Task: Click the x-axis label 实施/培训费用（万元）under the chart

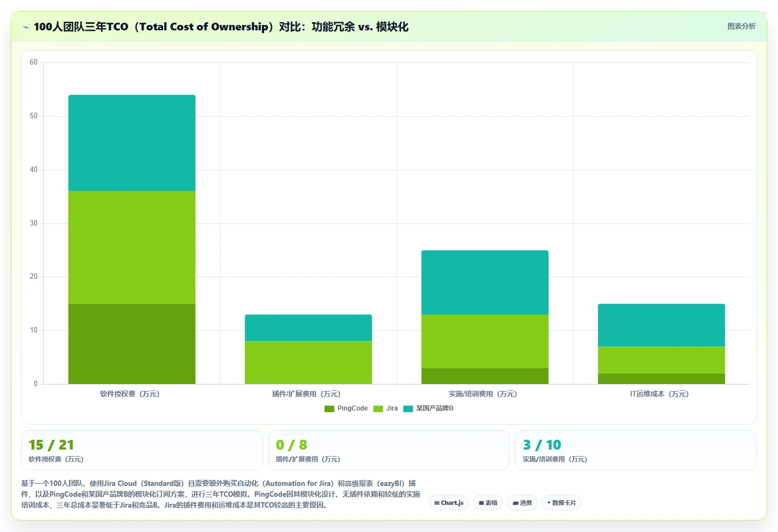Action: point(483,394)
